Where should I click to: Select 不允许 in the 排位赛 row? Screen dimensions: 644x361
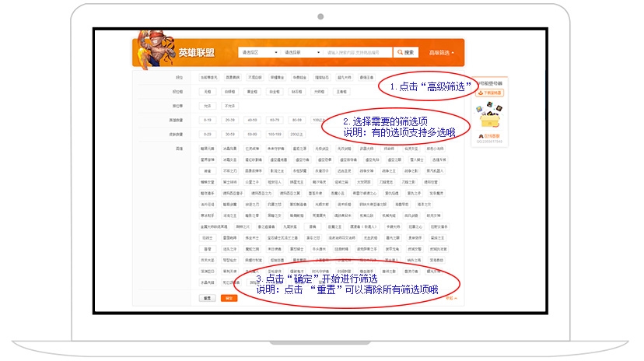tap(229, 106)
